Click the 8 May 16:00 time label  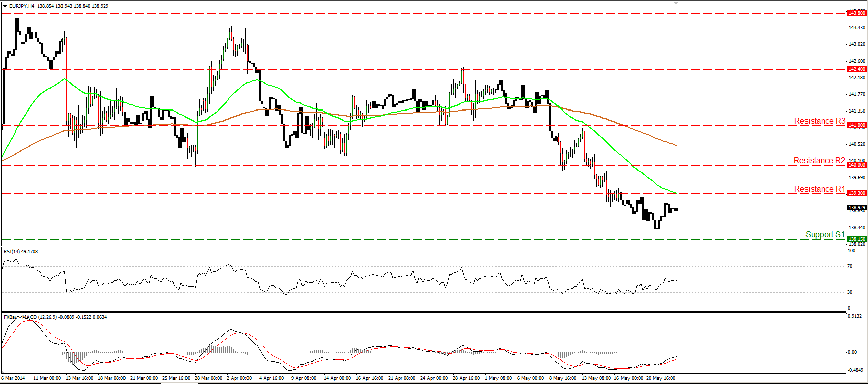coord(563,378)
